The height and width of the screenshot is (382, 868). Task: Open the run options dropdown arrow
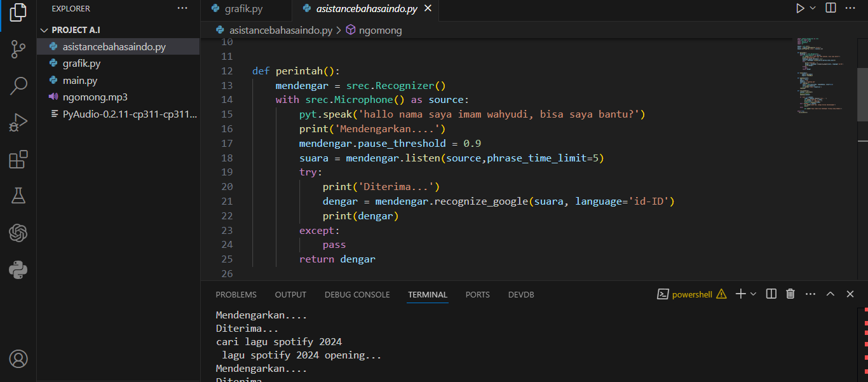point(813,8)
